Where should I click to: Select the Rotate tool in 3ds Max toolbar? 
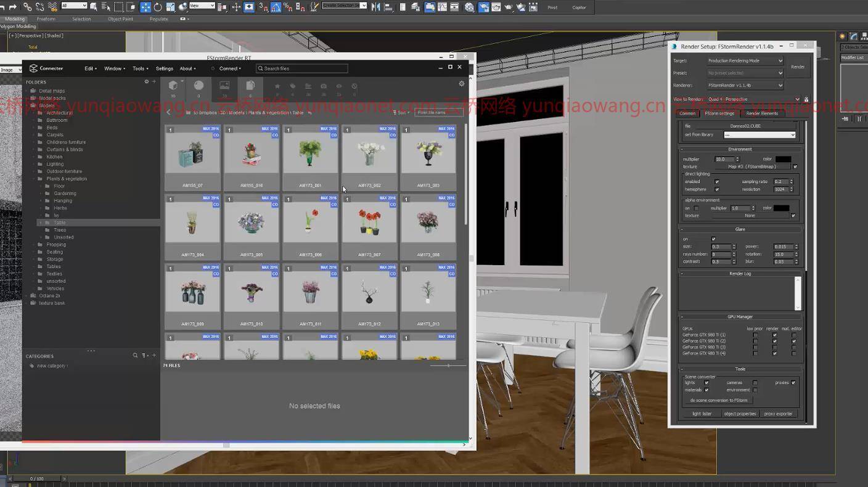pyautogui.click(x=158, y=7)
